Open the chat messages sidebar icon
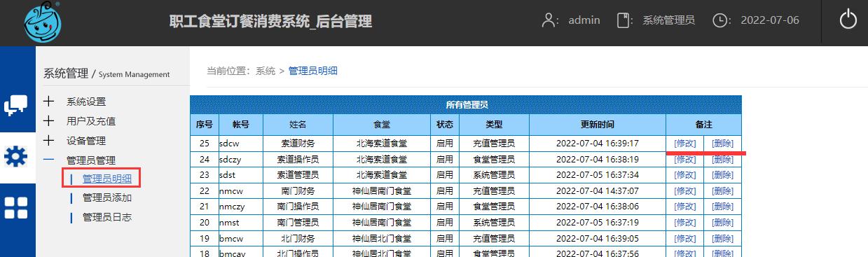This screenshot has width=868, height=257. (x=17, y=105)
